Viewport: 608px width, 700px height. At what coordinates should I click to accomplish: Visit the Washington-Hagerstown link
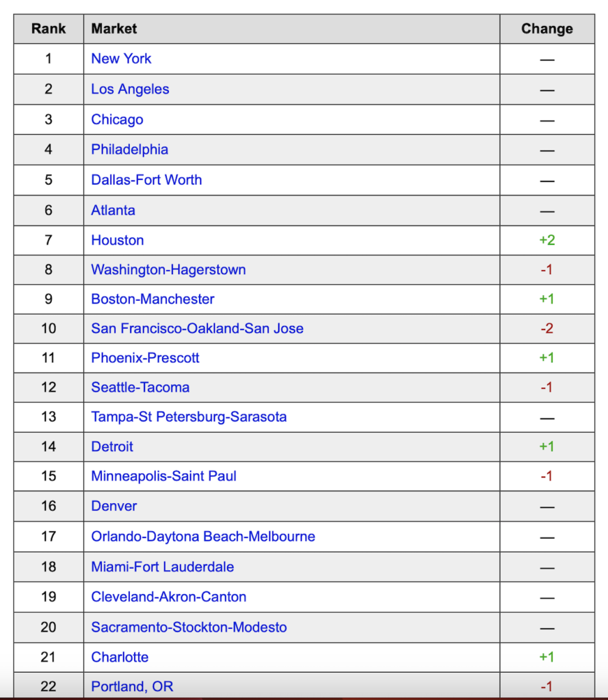tap(168, 270)
